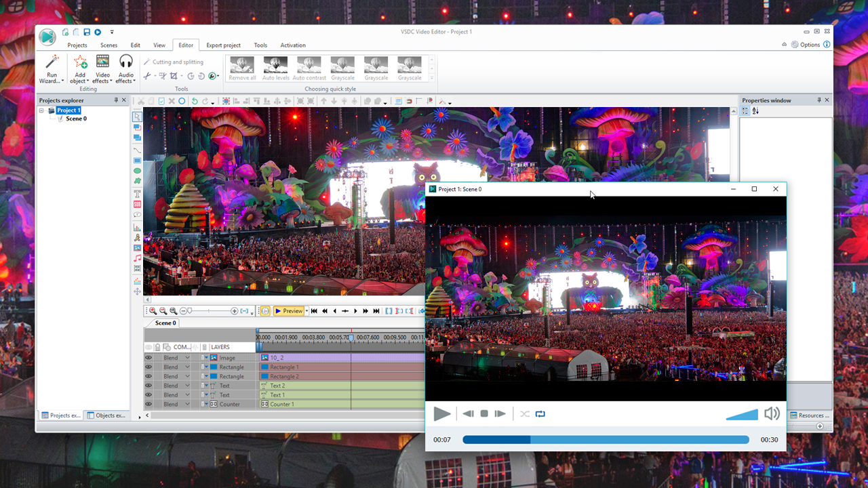The image size is (868, 488).
Task: Select Scene 0 in the Projects explorer tree
Action: pos(77,118)
